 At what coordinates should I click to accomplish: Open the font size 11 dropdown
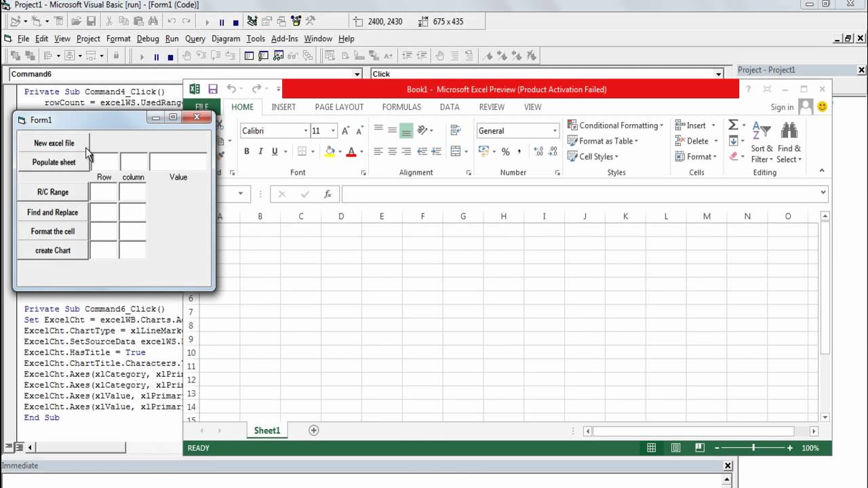(332, 131)
